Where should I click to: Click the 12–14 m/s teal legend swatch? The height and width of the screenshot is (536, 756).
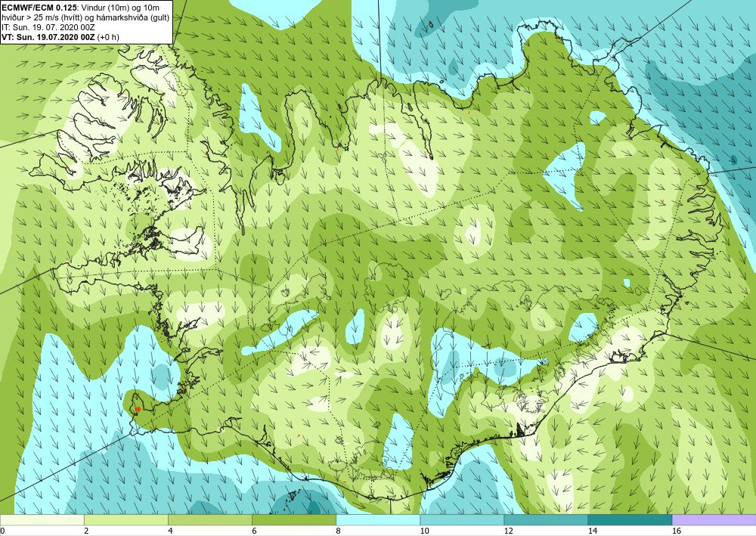click(546, 520)
